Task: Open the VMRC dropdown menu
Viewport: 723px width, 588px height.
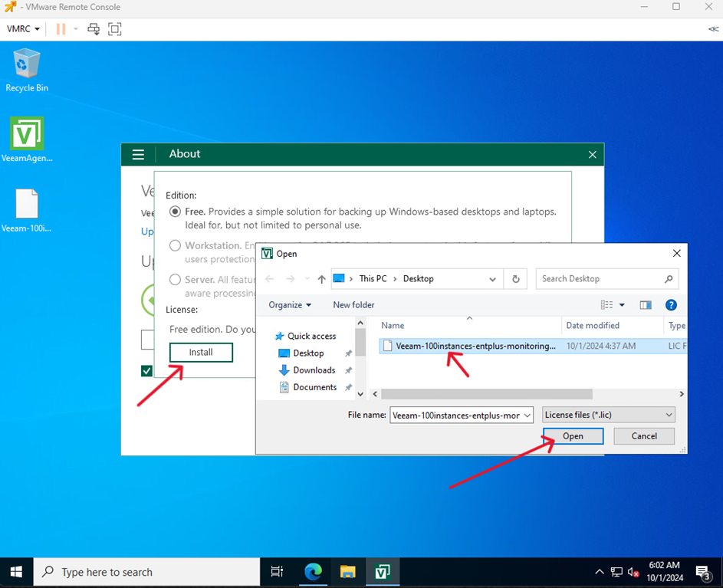Action: [23, 29]
